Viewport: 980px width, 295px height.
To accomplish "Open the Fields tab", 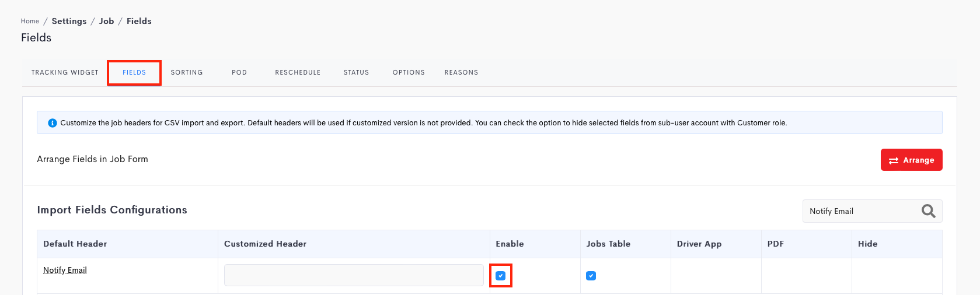I will 134,72.
